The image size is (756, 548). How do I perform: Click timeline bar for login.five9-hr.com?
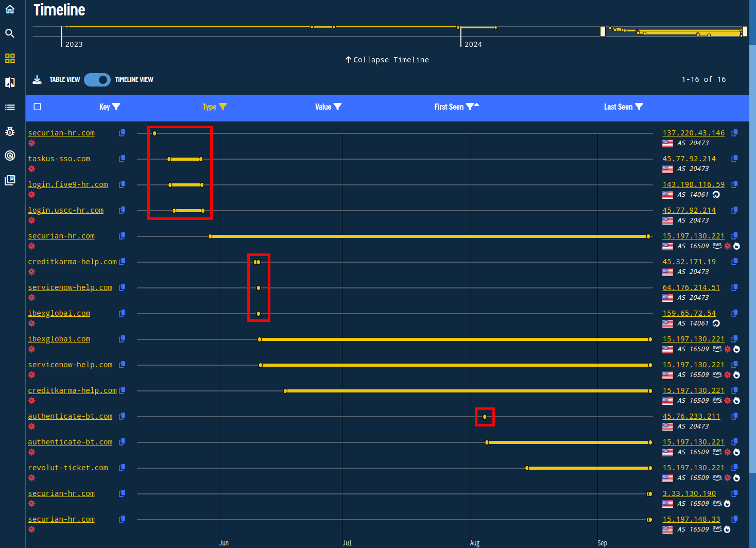(186, 185)
